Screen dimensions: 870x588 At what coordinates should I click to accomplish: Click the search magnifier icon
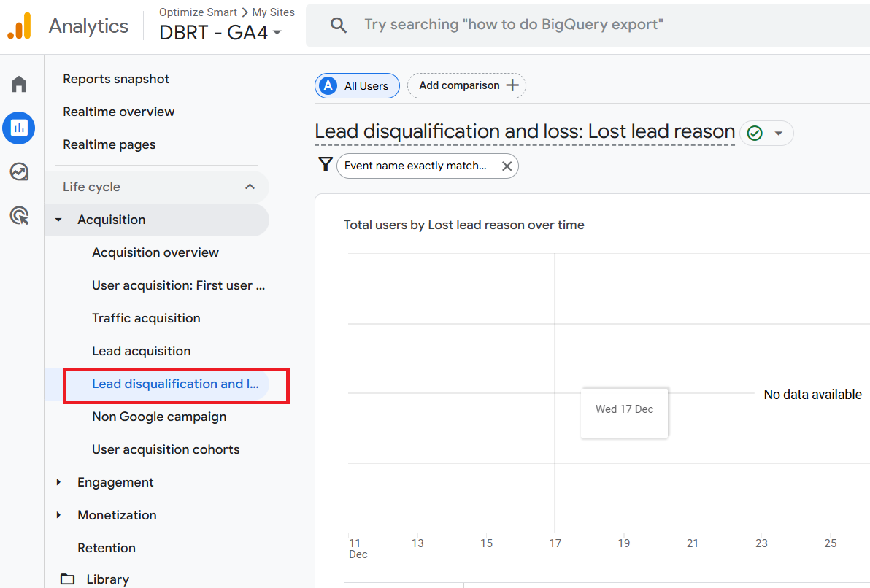tap(338, 25)
